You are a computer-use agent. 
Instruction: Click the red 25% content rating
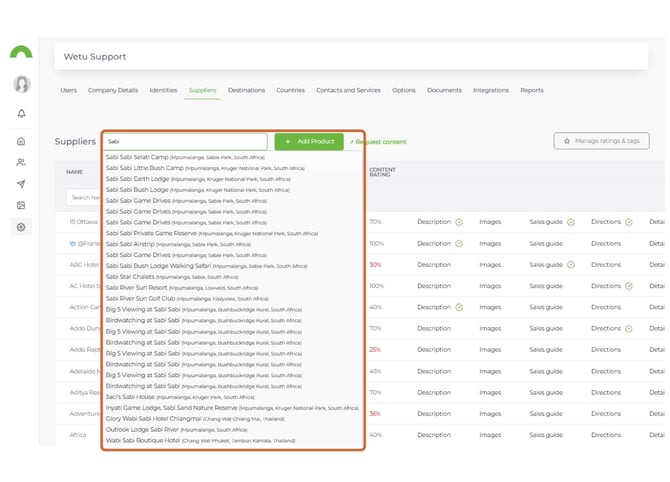coord(375,350)
